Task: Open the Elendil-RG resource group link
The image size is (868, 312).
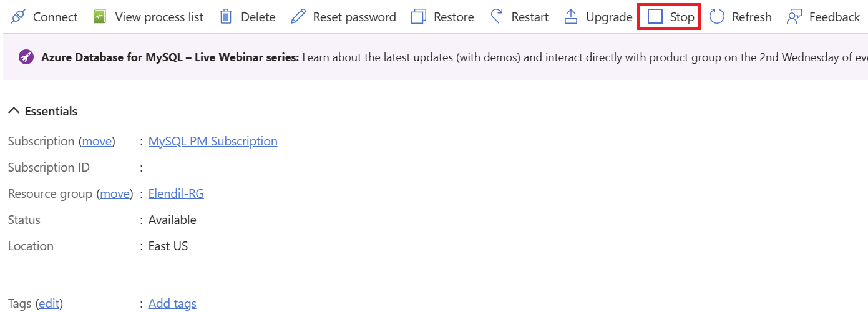Action: 176,194
